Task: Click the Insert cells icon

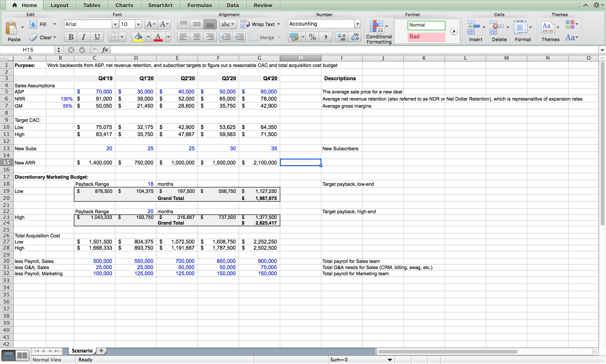Action: (473, 27)
